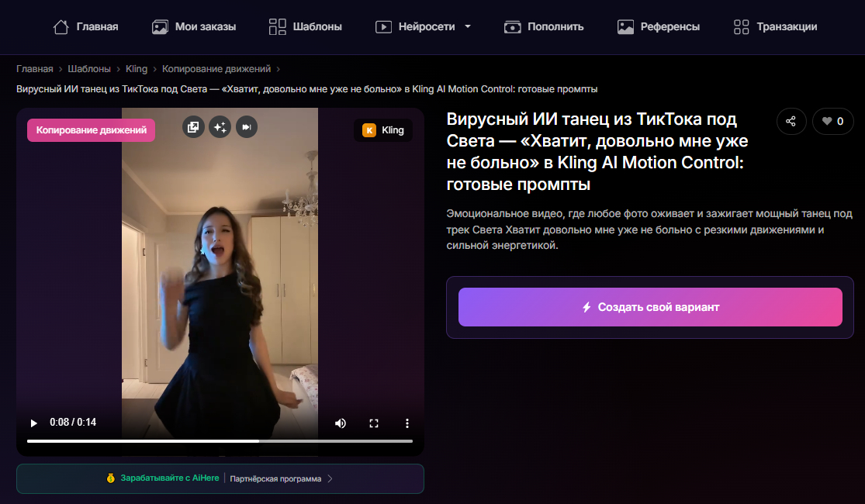Click the Эмоциональное видео description paragraph
Viewport: 865px width, 504px height.
(649, 230)
